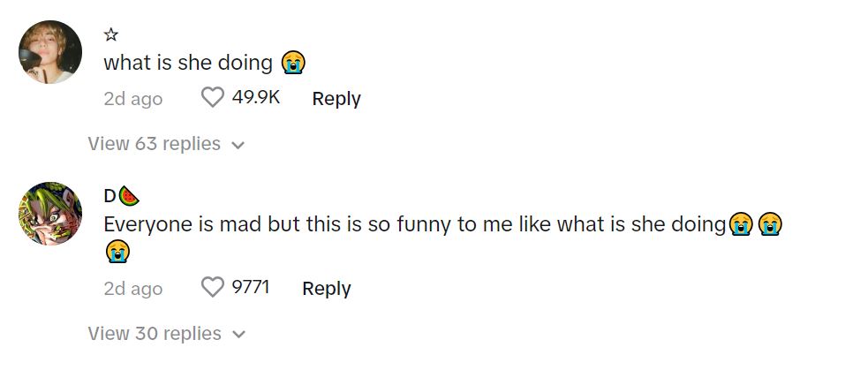Click the crying emoji after "what is she doing" in the first comment
Image resolution: width=868 pixels, height=370 pixels.
(x=292, y=64)
